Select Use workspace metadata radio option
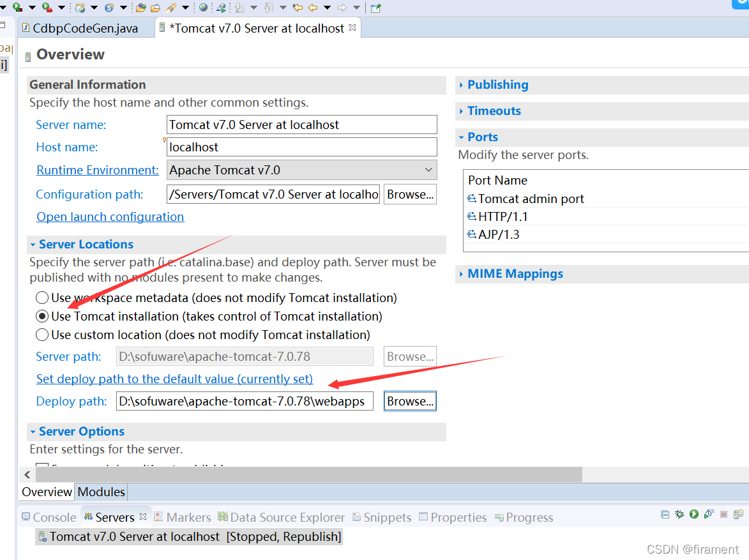The image size is (749, 560). (42, 298)
